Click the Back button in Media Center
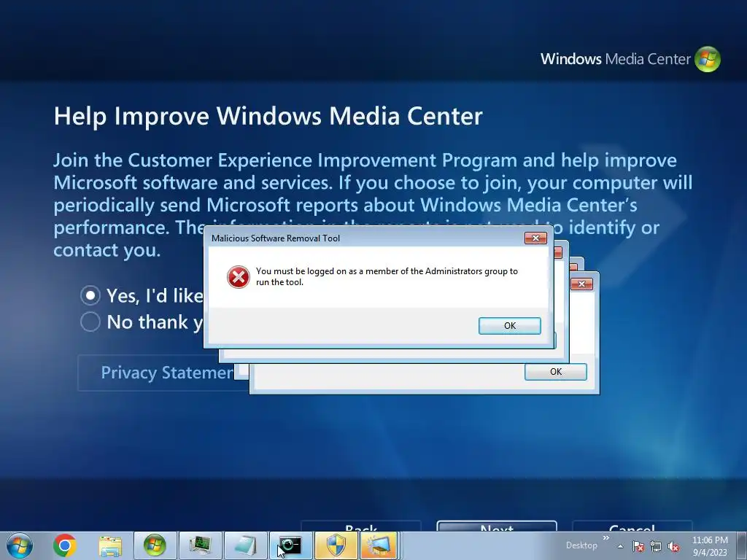Screen dimensions: 747x560 (361, 526)
